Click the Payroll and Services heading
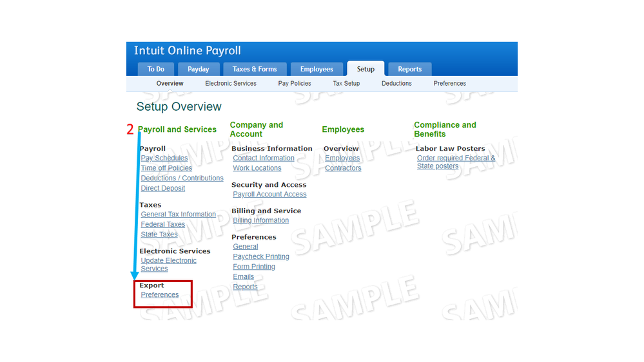 click(177, 129)
